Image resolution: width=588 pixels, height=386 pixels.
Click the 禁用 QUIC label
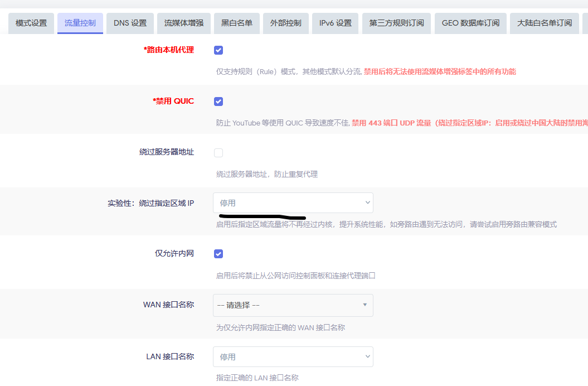click(173, 101)
